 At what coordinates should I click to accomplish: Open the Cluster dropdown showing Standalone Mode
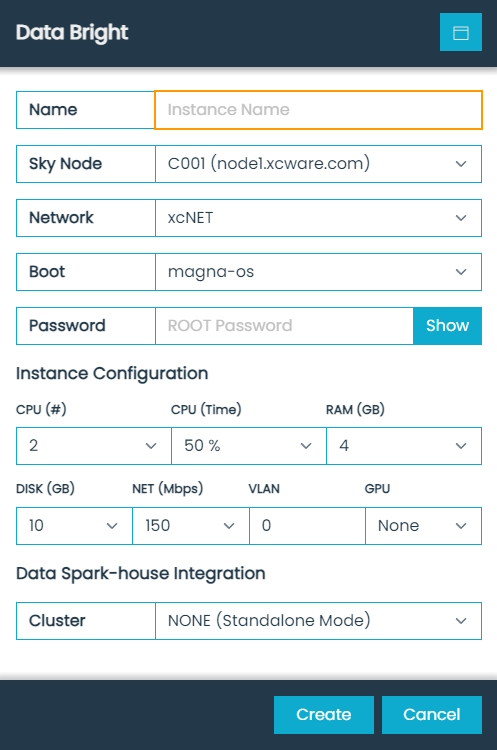click(x=318, y=621)
